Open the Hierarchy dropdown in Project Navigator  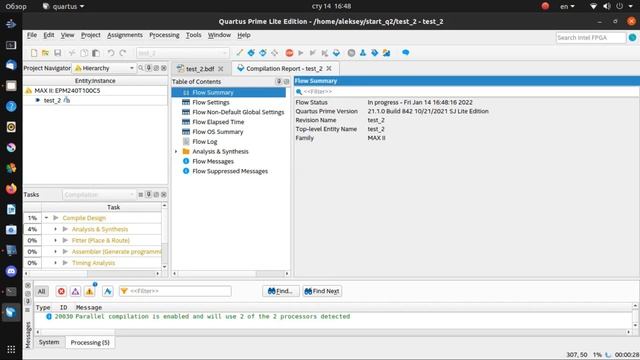[104, 68]
